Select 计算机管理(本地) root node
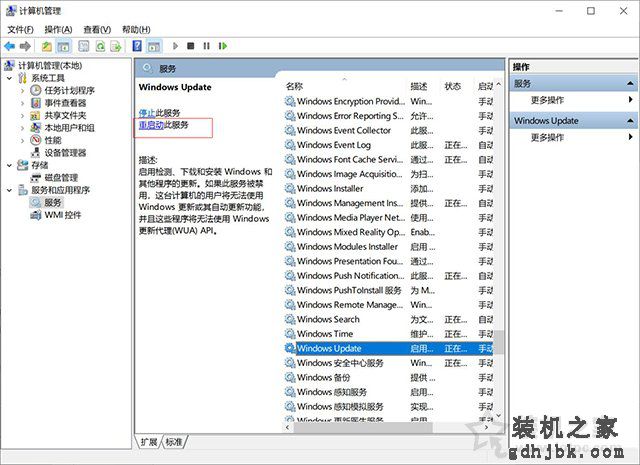The image size is (640, 465). click(x=50, y=65)
